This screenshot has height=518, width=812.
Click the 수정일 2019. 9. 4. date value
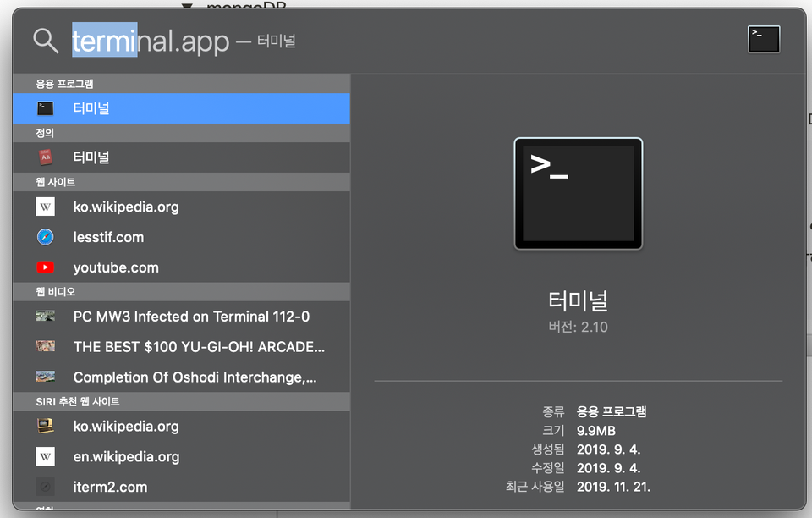[x=608, y=468]
